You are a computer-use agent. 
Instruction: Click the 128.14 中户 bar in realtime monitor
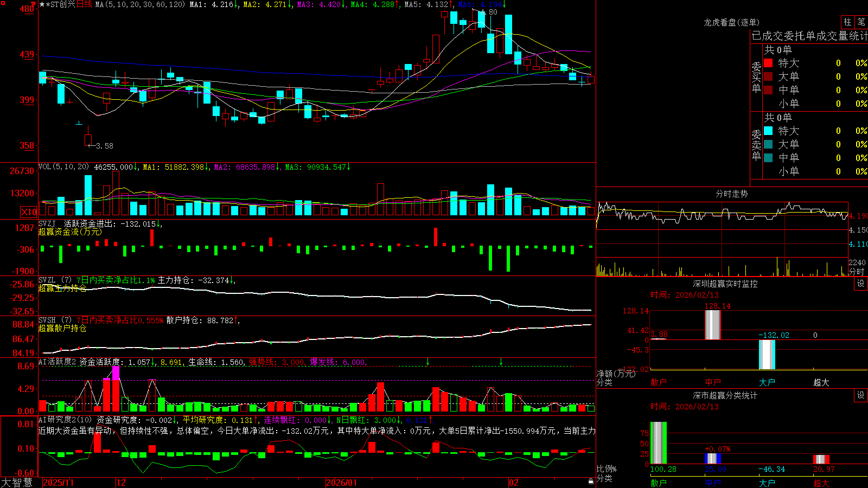coord(712,325)
